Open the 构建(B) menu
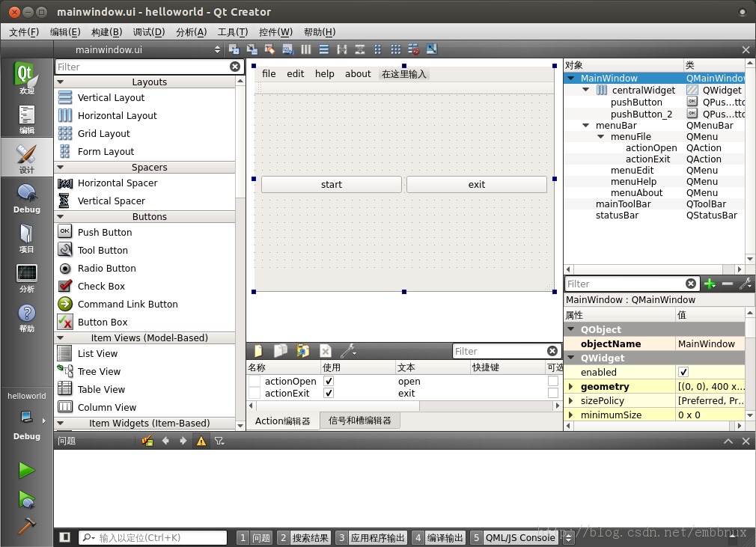This screenshot has width=756, height=547. pyautogui.click(x=106, y=32)
